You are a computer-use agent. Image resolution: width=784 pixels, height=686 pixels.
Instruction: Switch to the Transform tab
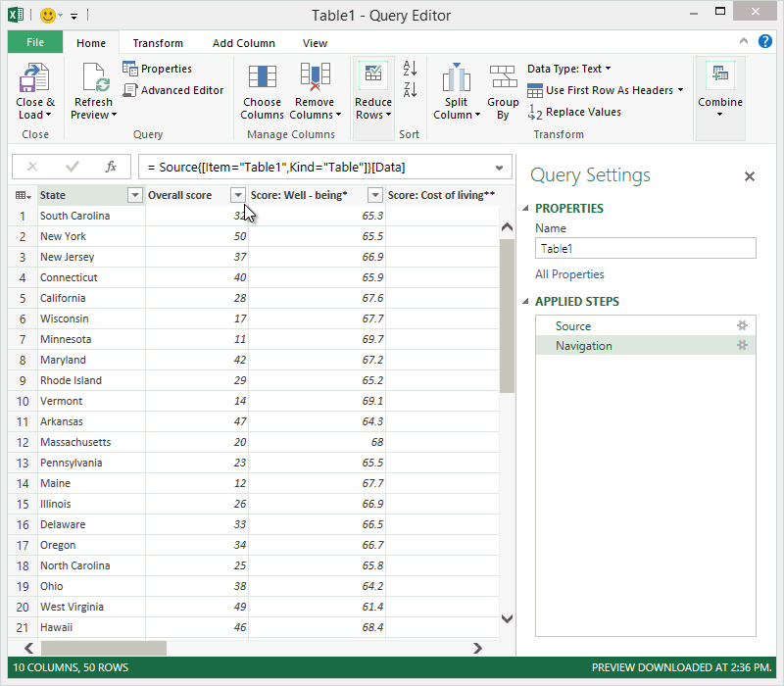point(159,42)
